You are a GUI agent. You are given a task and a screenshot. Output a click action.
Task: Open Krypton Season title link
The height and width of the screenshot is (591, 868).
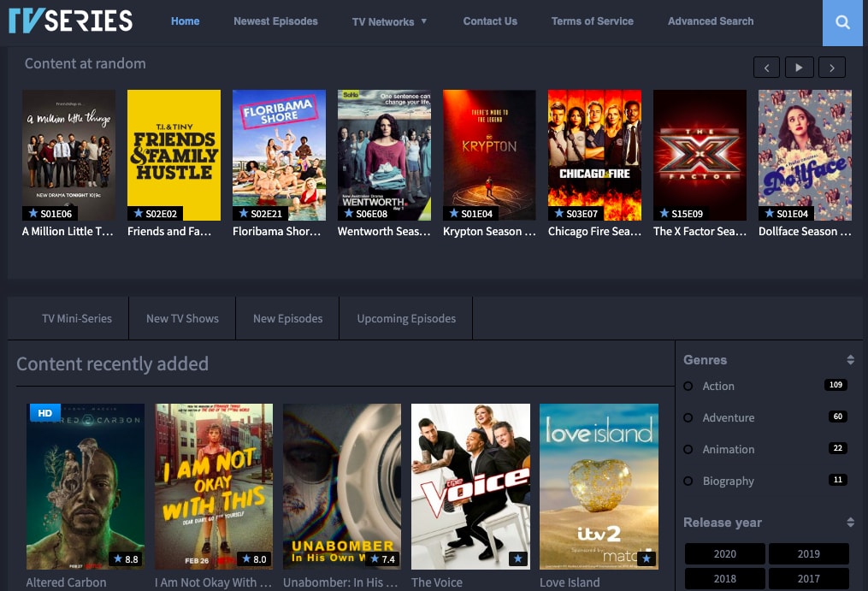[489, 232]
